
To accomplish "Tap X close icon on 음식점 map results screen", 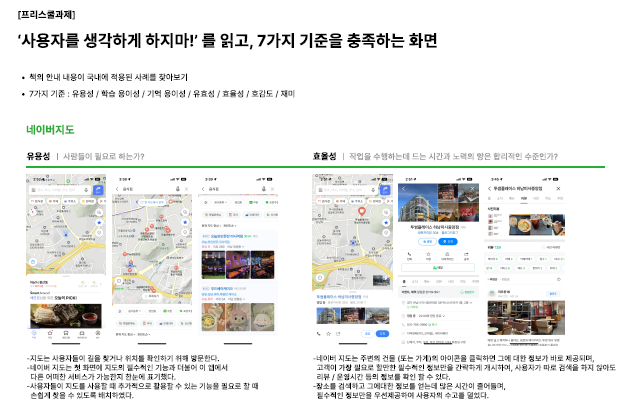I will 186,189.
